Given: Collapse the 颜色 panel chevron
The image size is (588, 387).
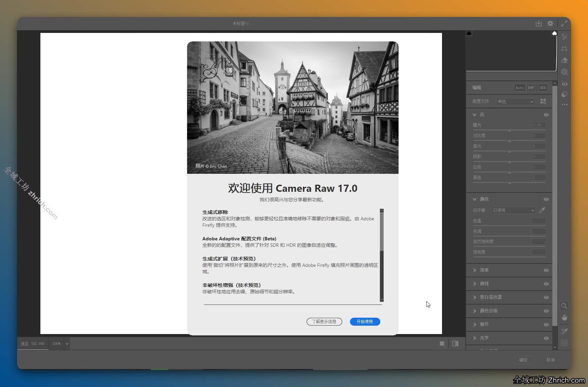Looking at the screenshot, I should (475, 199).
